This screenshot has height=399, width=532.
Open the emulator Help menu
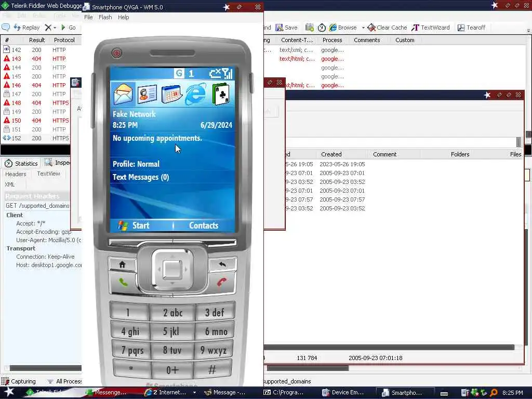pos(124,17)
